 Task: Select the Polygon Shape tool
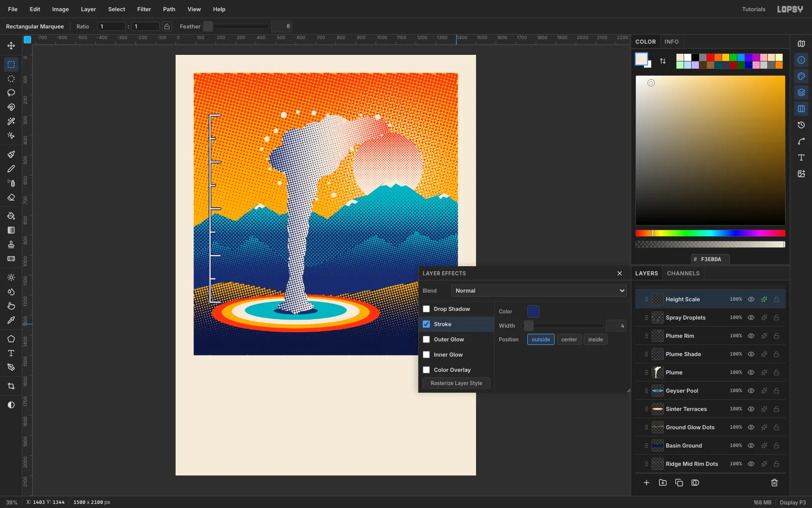coord(11,339)
